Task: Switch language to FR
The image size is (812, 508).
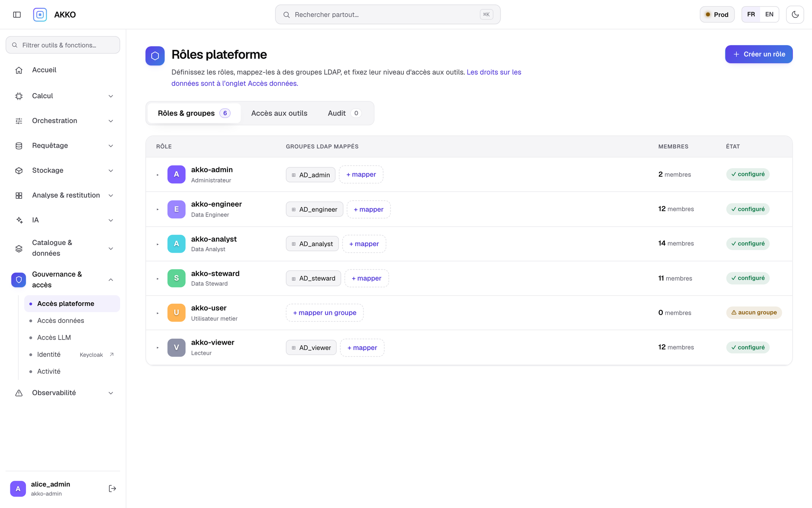Action: tap(751, 14)
